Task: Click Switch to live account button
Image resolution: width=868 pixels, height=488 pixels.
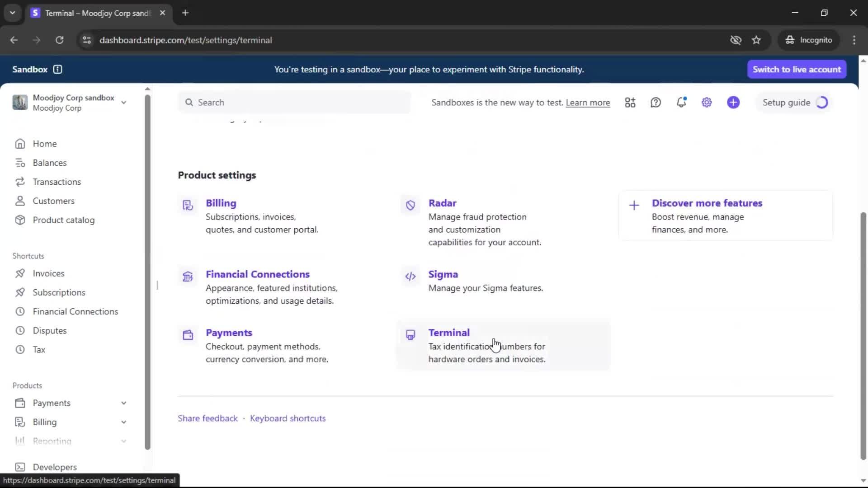Action: coord(797,69)
